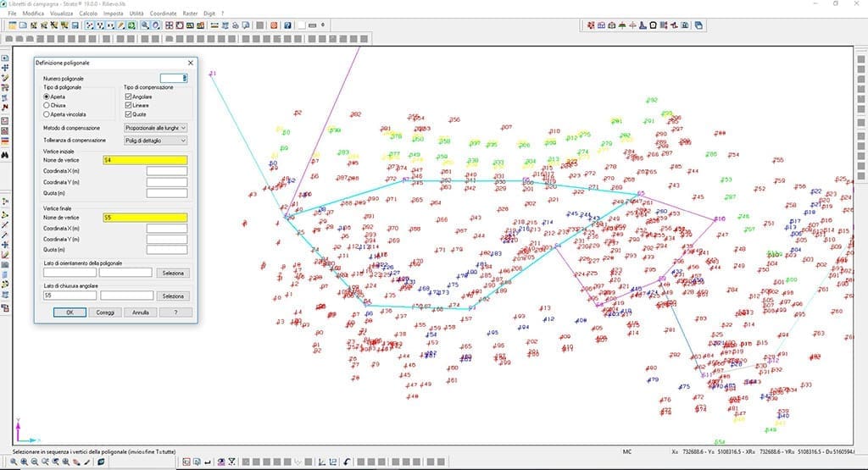Image resolution: width=868 pixels, height=470 pixels.
Task: Open the Metodo di compensazione dropdown
Action: (x=156, y=128)
